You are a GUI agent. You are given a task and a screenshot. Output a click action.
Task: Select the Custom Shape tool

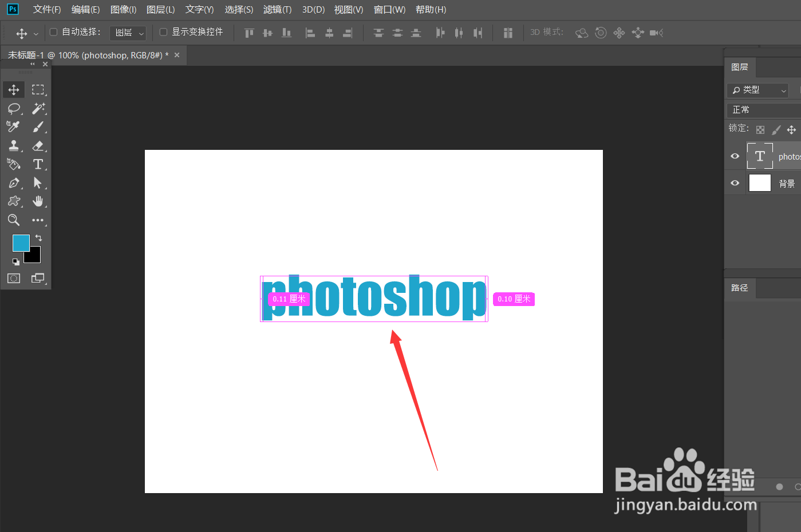[x=14, y=201]
